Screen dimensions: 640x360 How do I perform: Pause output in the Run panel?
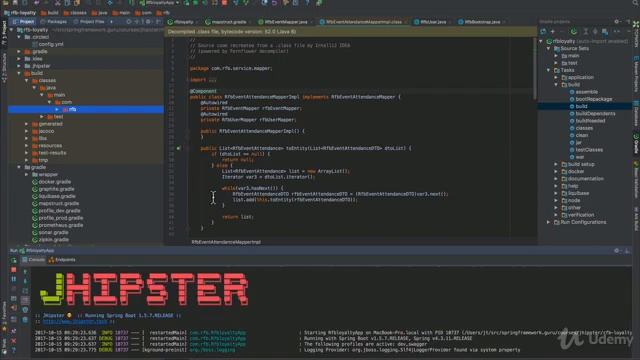click(x=13, y=280)
